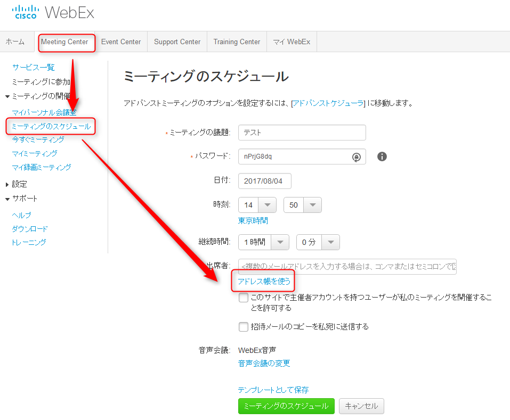Open the duration minutes dropdown 0 分
Viewport: 510px width, 420px height.
click(x=318, y=242)
